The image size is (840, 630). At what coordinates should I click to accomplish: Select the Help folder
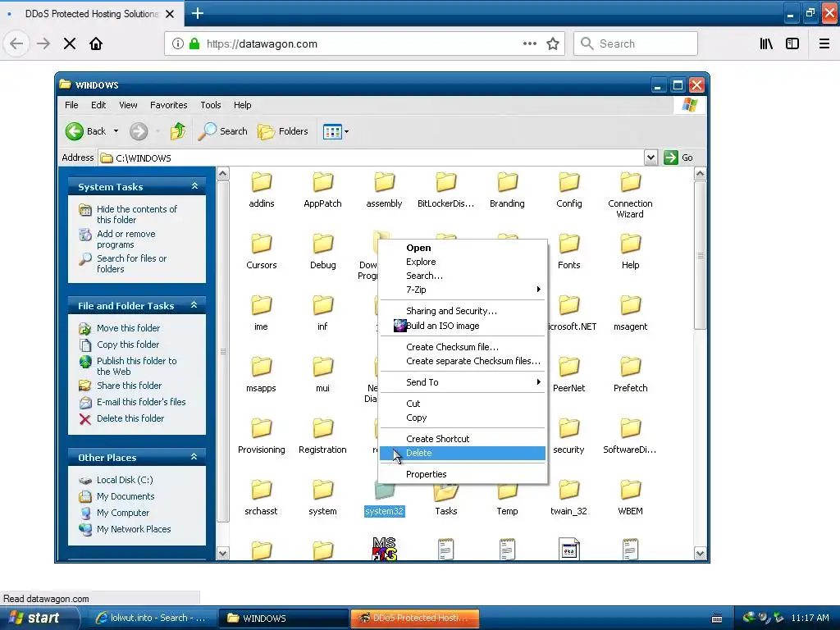coord(631,251)
